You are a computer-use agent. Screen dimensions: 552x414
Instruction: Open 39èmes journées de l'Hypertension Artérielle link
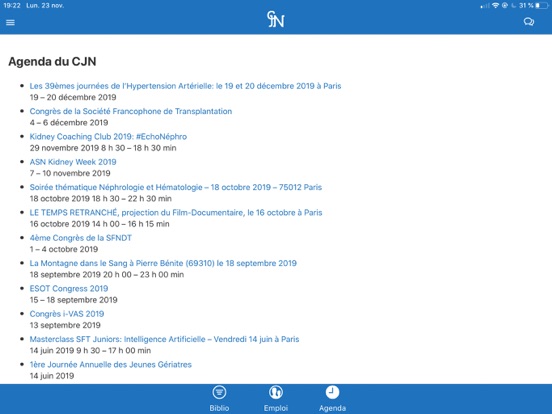[x=185, y=86]
